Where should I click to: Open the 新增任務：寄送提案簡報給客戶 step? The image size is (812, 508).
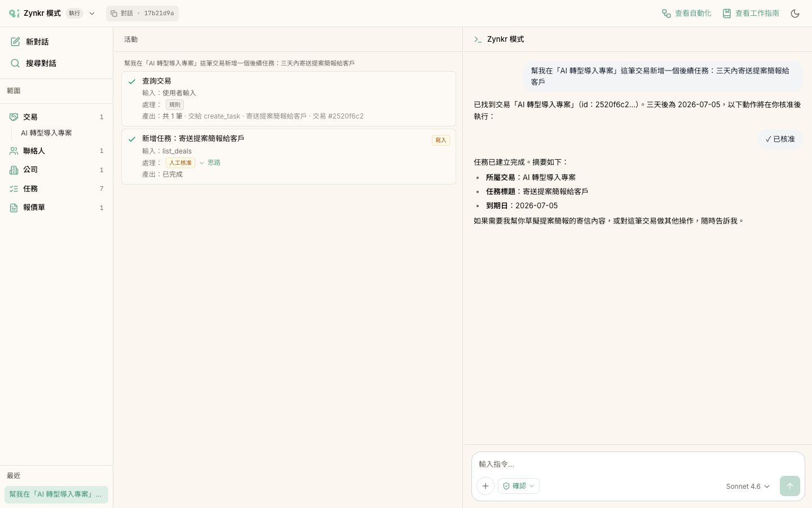tap(289, 157)
